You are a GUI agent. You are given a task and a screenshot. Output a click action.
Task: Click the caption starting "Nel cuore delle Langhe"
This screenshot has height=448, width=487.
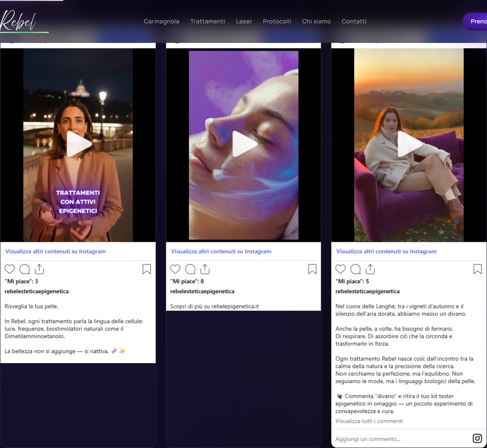pos(401,310)
